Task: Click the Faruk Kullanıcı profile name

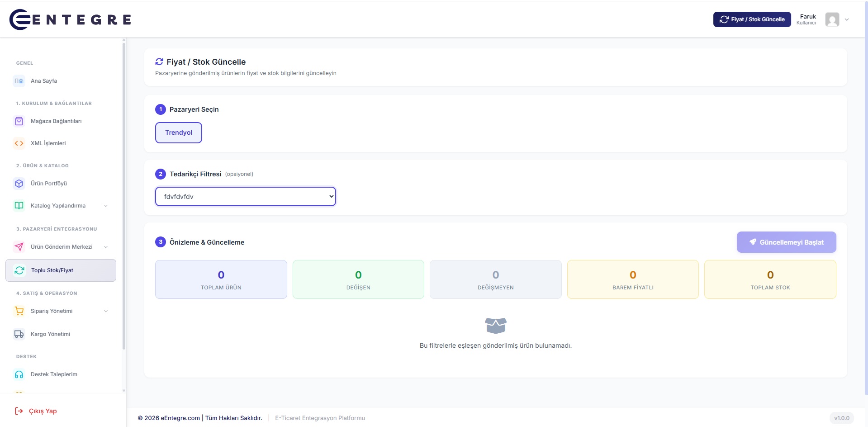Action: click(x=806, y=19)
